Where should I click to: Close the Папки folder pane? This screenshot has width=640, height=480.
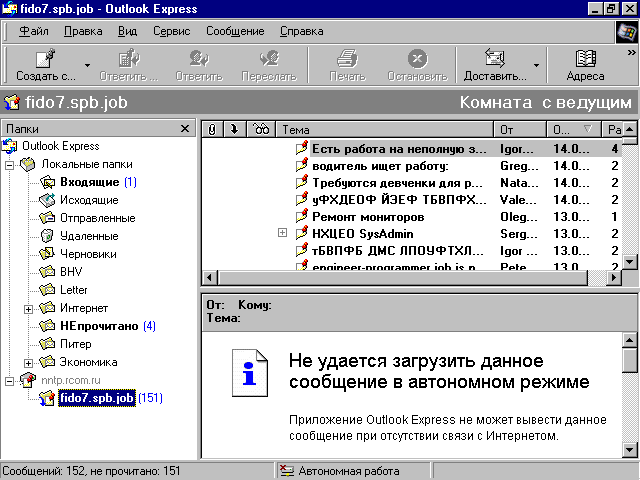click(x=184, y=129)
